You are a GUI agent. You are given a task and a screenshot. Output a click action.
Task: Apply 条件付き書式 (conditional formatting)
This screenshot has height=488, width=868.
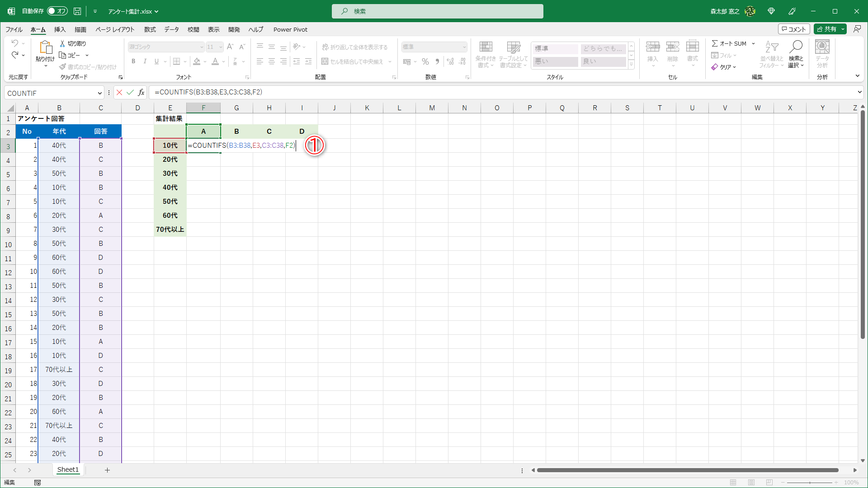pos(486,55)
